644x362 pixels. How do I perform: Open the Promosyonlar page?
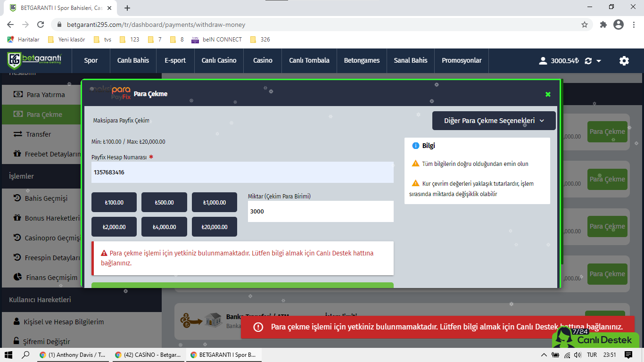point(462,60)
